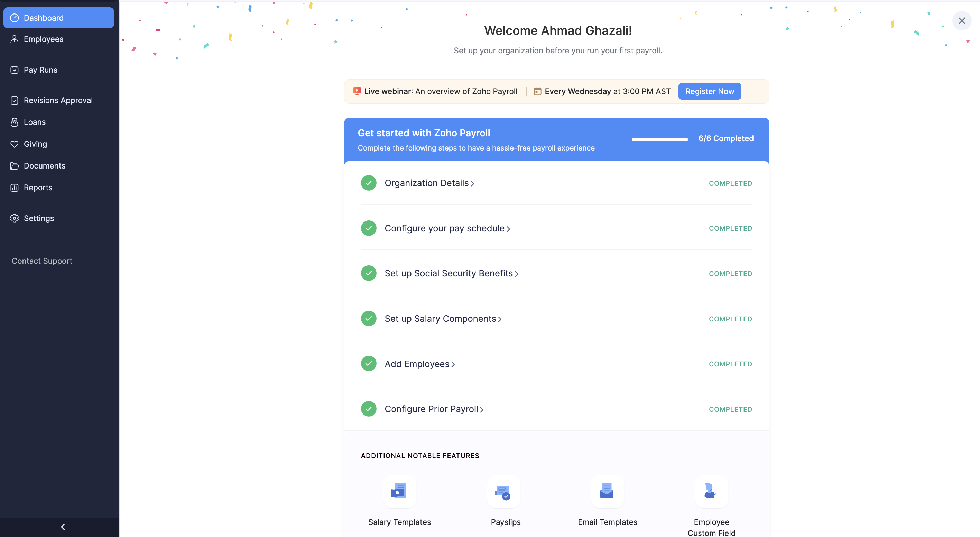The image size is (980, 537).
Task: Click the green checkmark beside Configure Prior Payroll
Action: click(x=368, y=409)
